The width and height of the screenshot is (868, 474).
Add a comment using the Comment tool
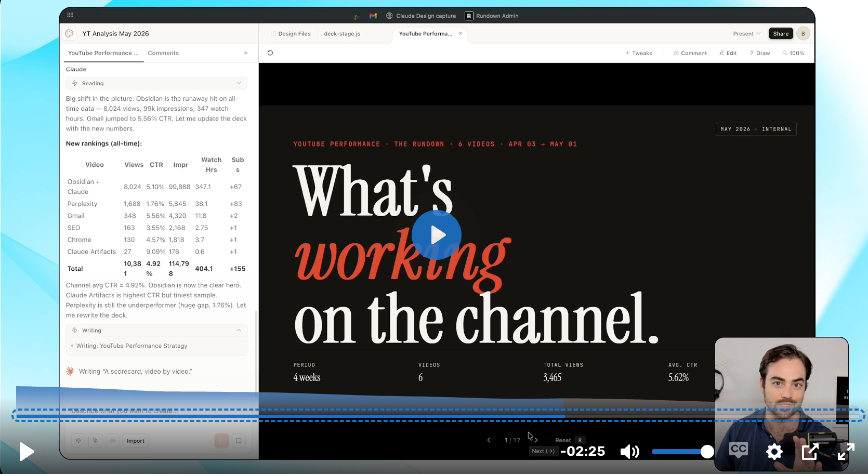[690, 53]
